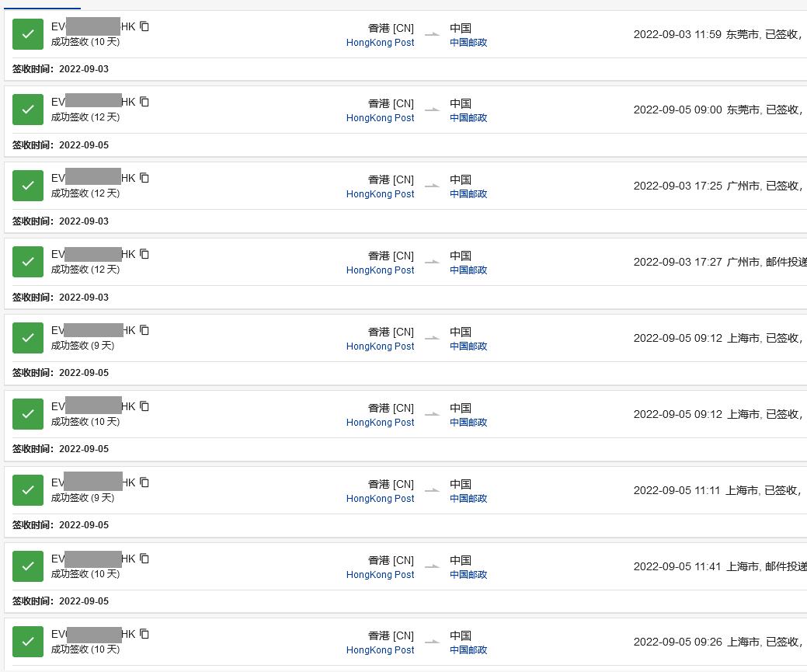Copy tracking number for the 17:27 广州市 parcel

(144, 254)
